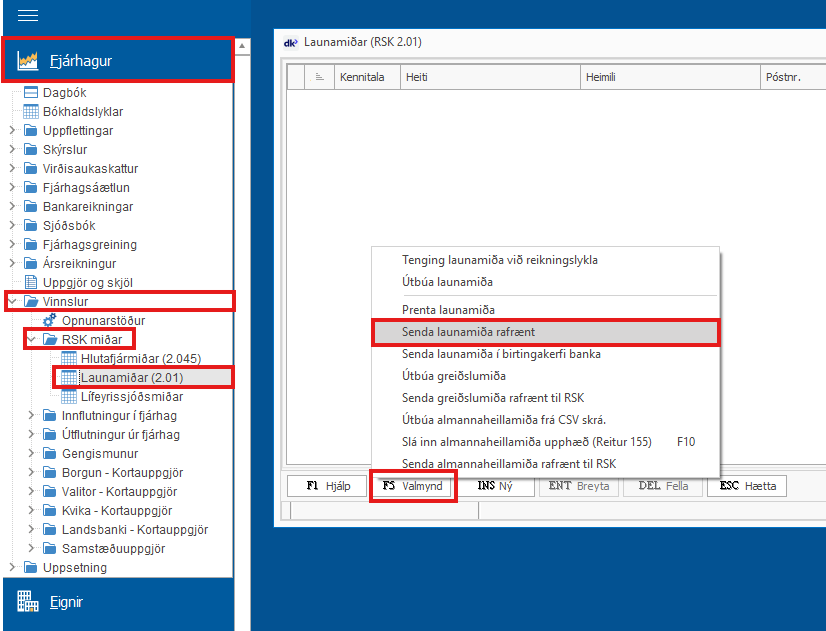Open Lífeyrissjóðsmiðar table icon
This screenshot has width=826, height=631.
(x=69, y=397)
